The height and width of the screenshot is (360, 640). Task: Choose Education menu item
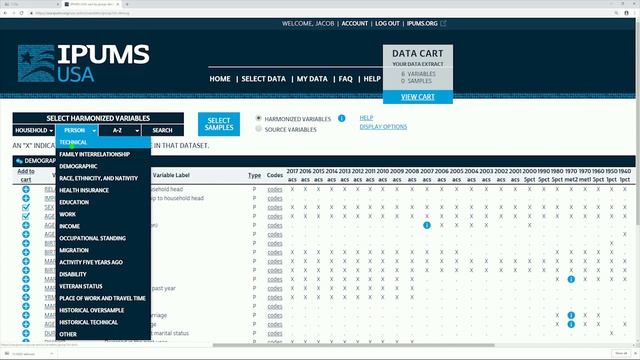click(103, 202)
